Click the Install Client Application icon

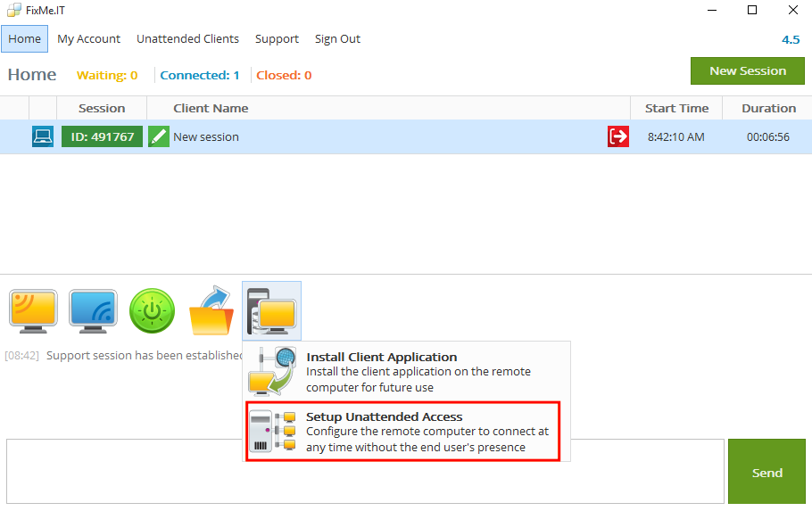[x=272, y=371]
